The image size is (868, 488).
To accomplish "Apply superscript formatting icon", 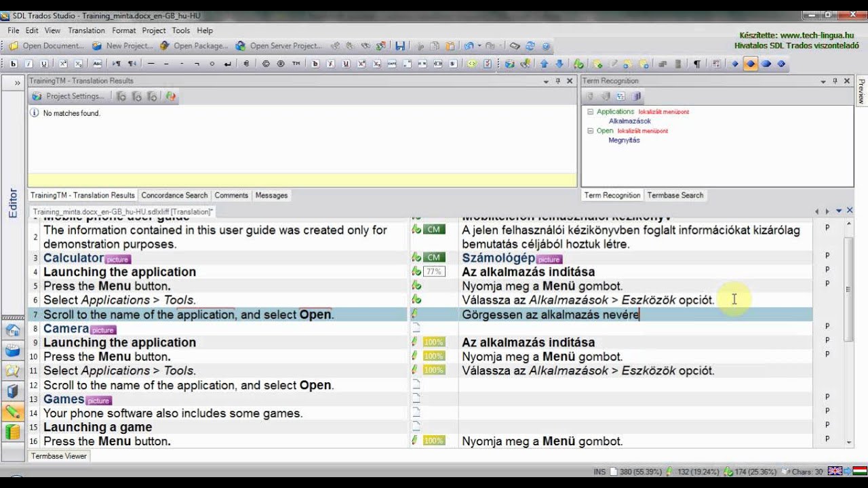I will click(x=63, y=64).
